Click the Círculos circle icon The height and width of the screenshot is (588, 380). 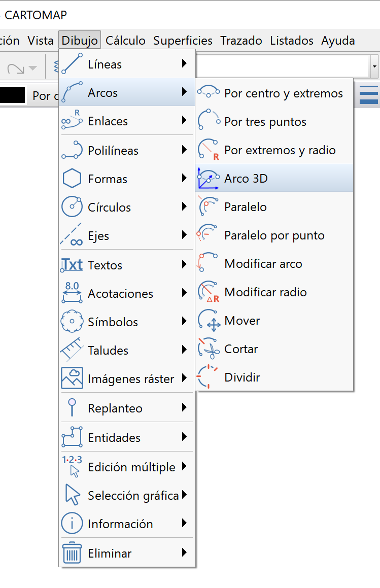click(x=72, y=206)
